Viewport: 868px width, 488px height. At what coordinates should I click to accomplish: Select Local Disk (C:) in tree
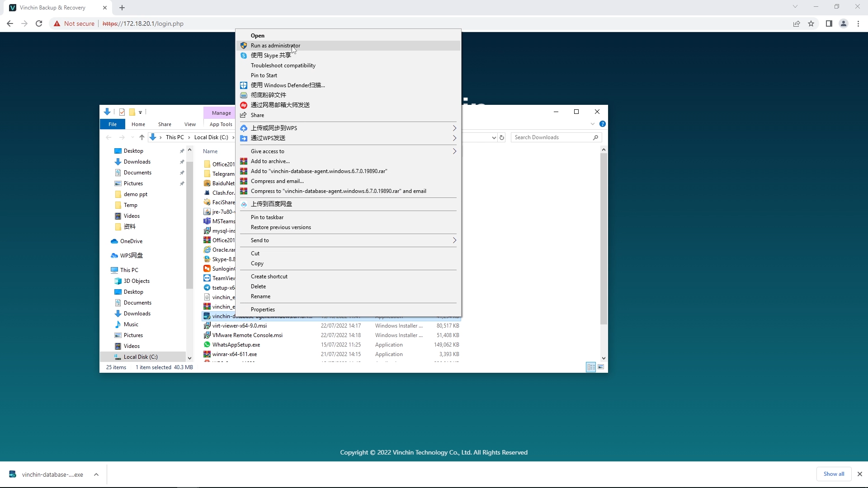click(141, 357)
